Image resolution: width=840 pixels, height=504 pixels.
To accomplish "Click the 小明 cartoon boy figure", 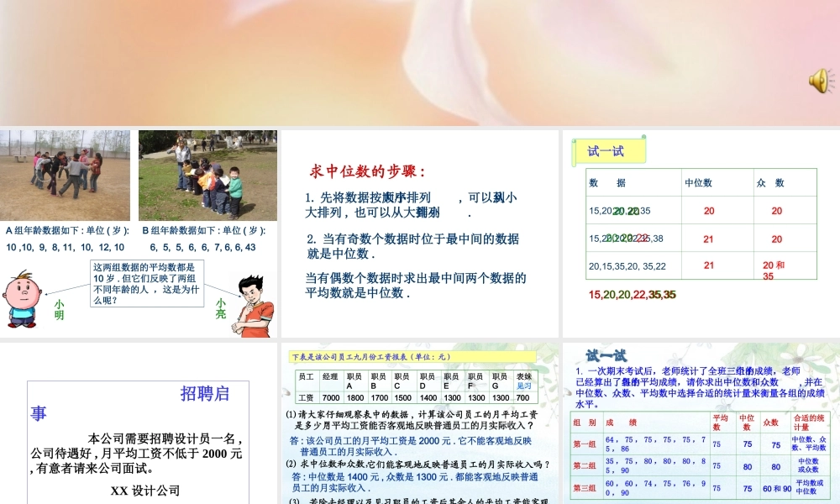I will pos(22,300).
